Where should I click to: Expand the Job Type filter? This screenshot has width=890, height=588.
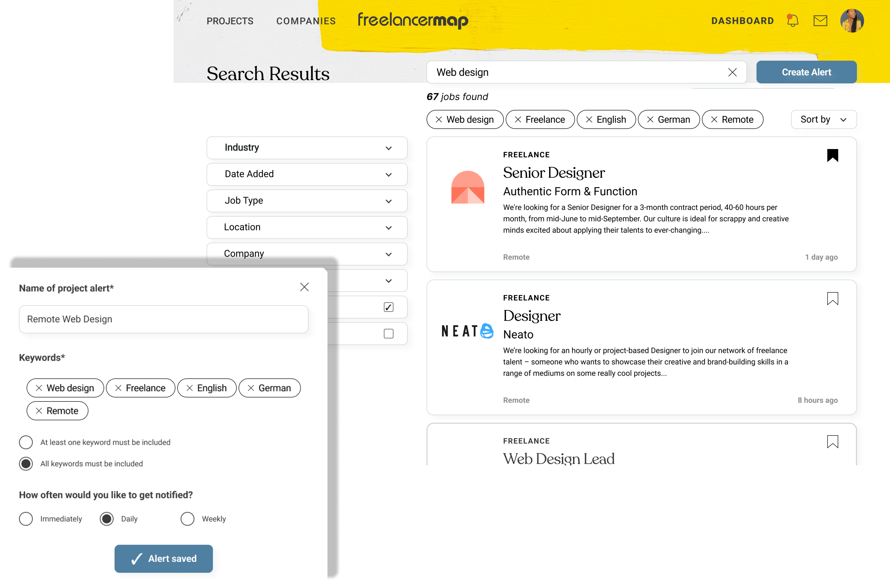click(307, 201)
